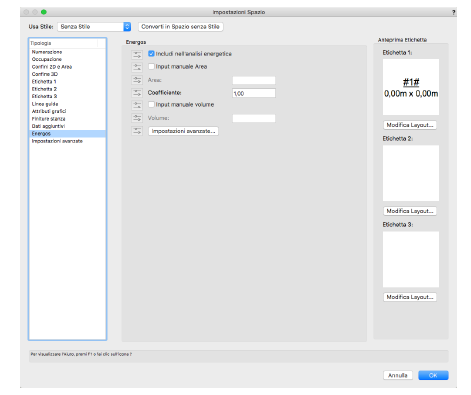Toggle style icon beside Input manuale Area

137,67
